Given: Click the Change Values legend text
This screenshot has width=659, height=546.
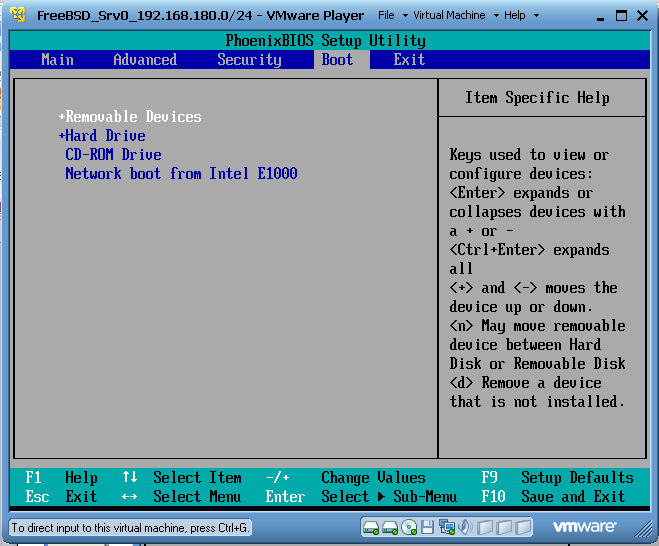Looking at the screenshot, I should click(x=373, y=478).
